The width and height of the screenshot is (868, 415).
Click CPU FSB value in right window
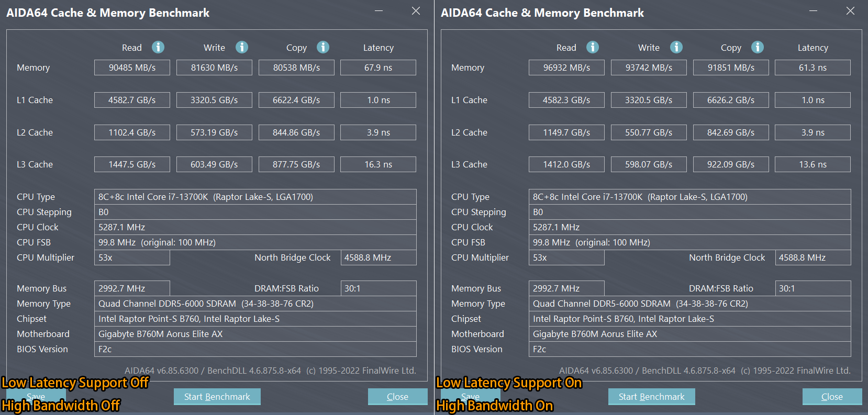pos(690,242)
